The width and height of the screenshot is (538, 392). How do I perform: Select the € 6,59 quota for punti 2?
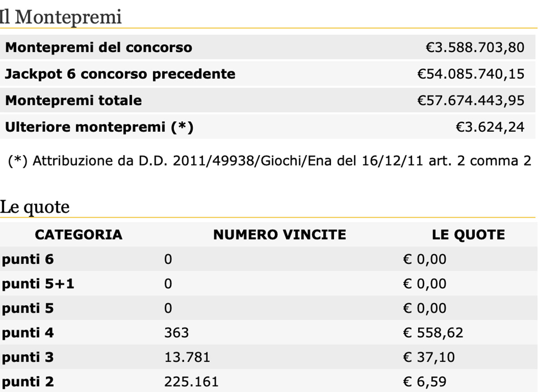click(425, 381)
